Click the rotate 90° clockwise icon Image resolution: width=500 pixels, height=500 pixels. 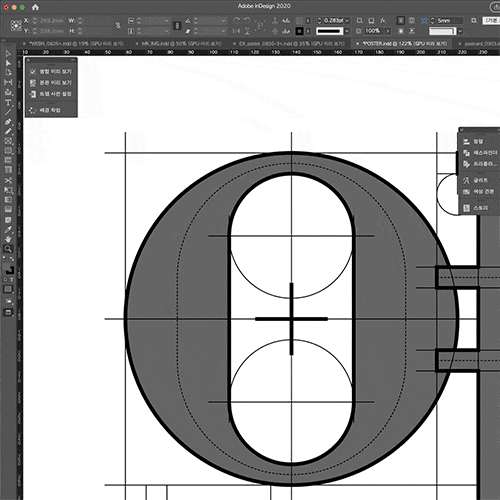click(x=236, y=21)
